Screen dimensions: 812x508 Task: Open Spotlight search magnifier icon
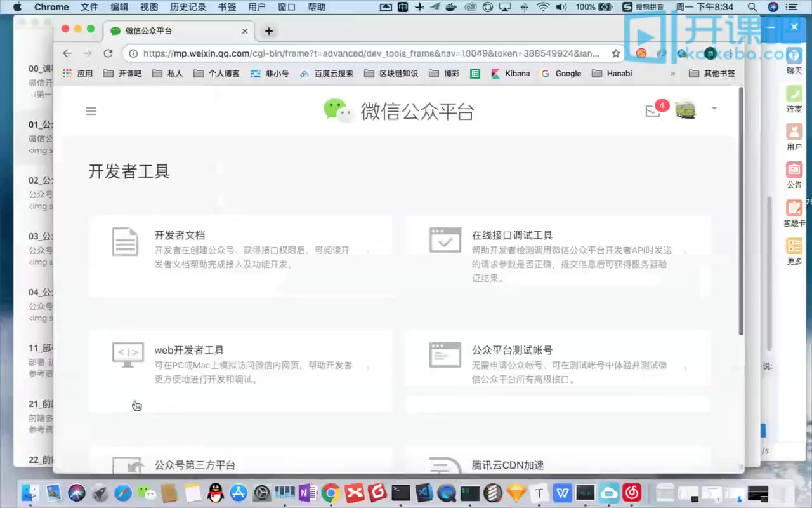(752, 7)
